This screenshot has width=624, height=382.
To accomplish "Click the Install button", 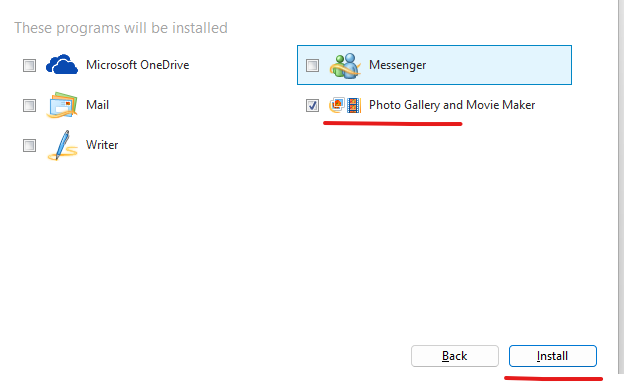I will pyautogui.click(x=553, y=356).
